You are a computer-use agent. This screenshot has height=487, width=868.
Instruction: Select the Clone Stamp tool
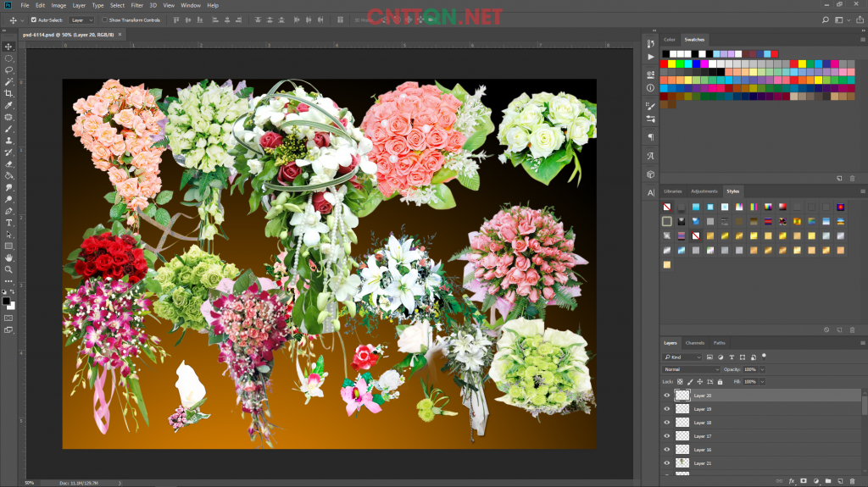point(8,141)
